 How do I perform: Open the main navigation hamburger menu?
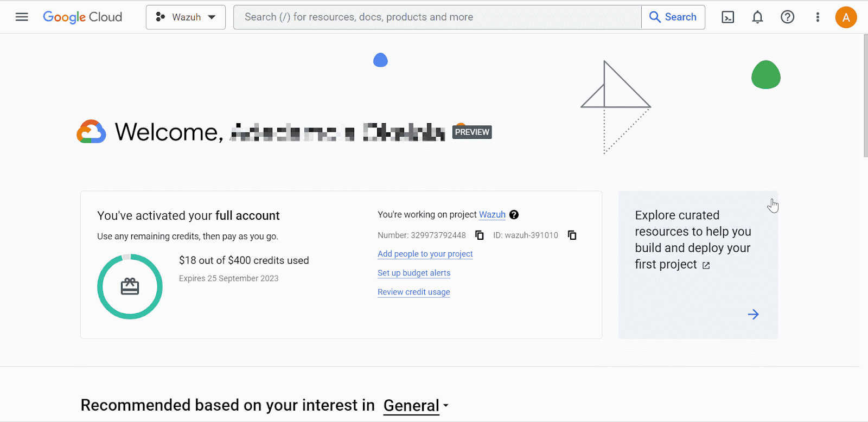coord(22,17)
